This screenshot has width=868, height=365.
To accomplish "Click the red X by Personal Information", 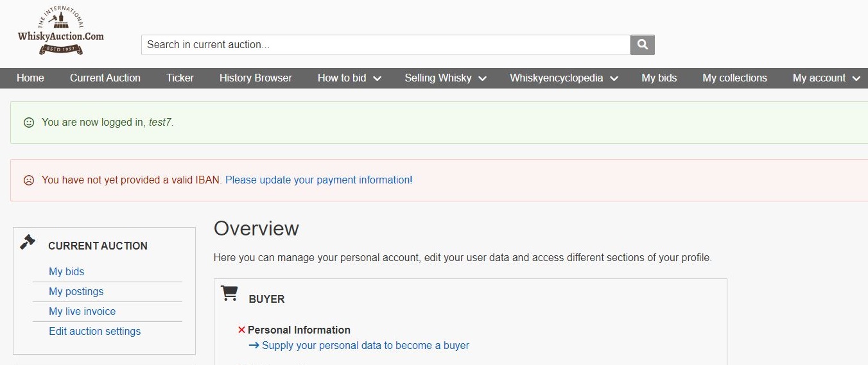I will click(x=241, y=330).
